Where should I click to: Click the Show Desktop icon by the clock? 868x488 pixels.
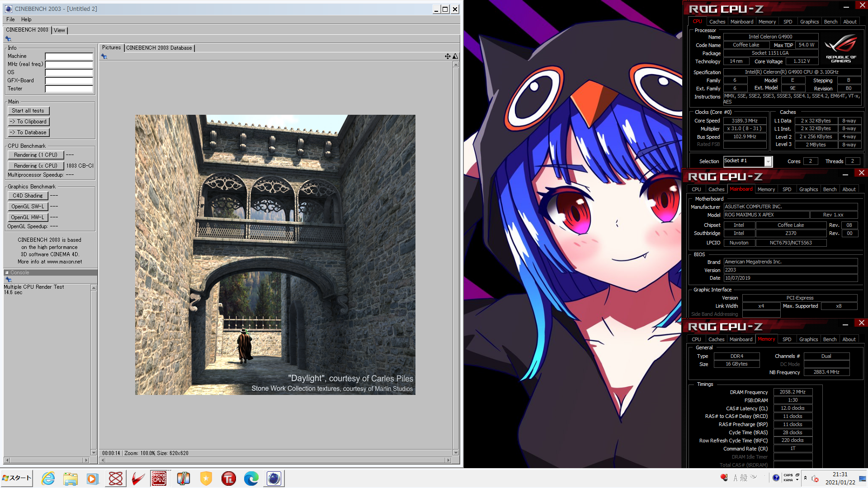pos(863,479)
